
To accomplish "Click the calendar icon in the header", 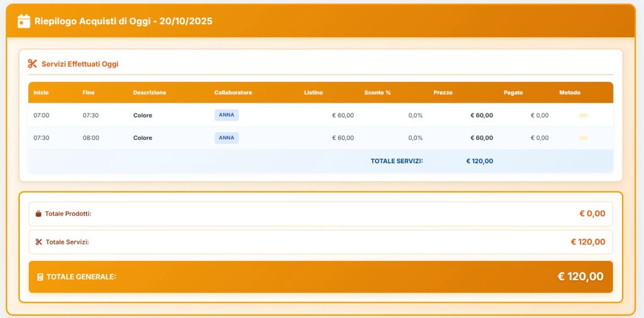I will point(24,21).
